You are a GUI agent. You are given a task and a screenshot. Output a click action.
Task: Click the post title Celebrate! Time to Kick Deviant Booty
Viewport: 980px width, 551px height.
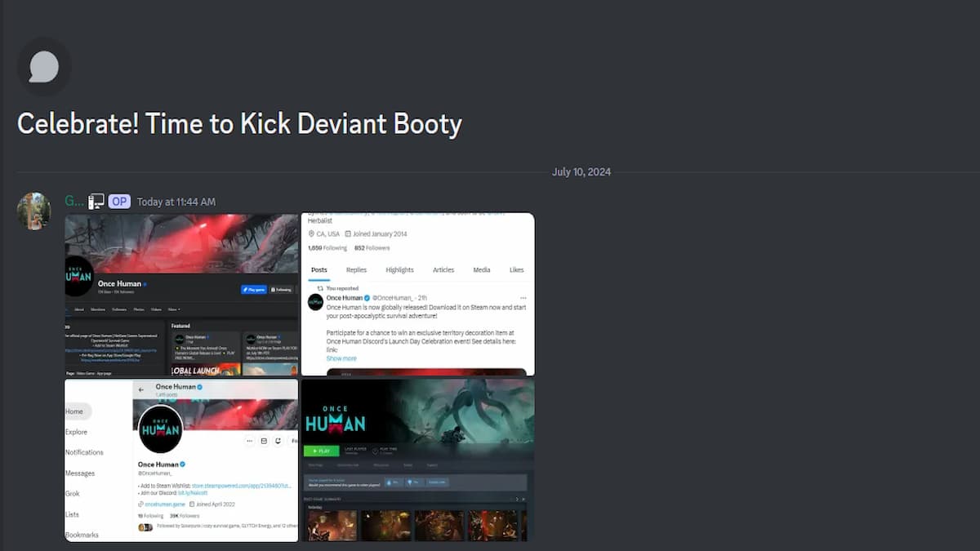239,124
